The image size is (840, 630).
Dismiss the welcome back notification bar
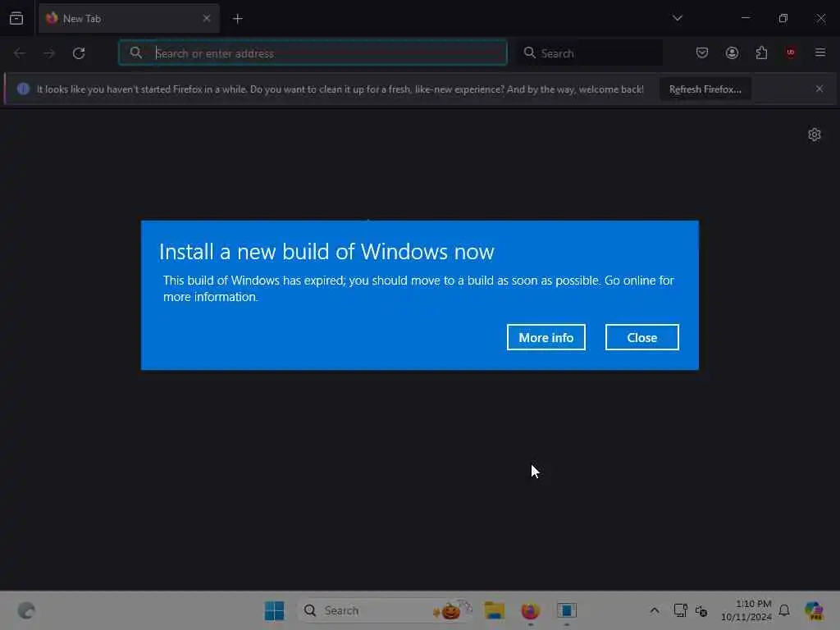tap(819, 89)
